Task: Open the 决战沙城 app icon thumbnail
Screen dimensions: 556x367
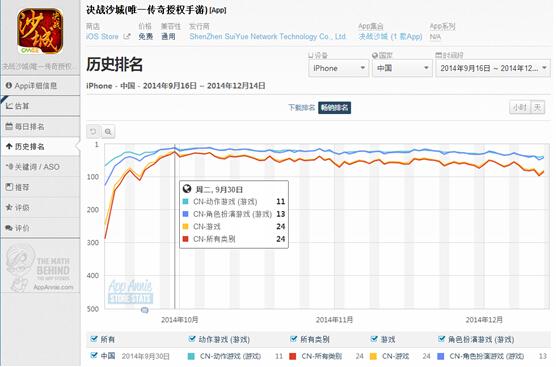Action: (40, 31)
